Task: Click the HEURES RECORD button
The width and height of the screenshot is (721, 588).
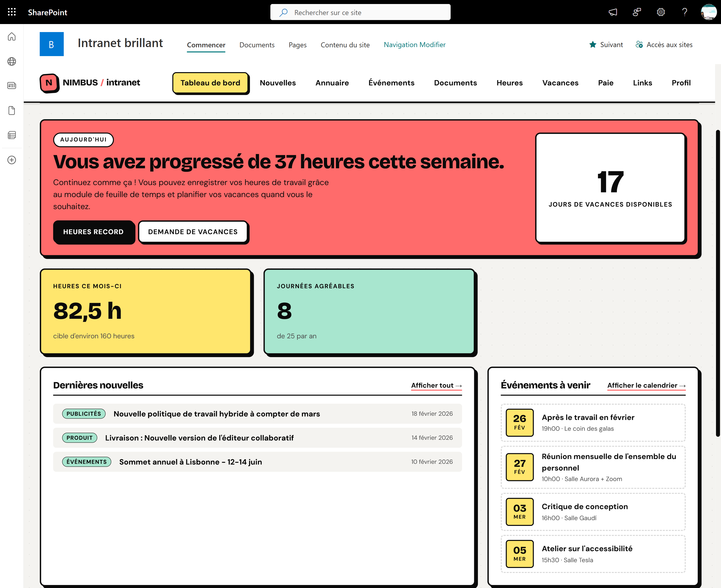Action: pyautogui.click(x=93, y=232)
